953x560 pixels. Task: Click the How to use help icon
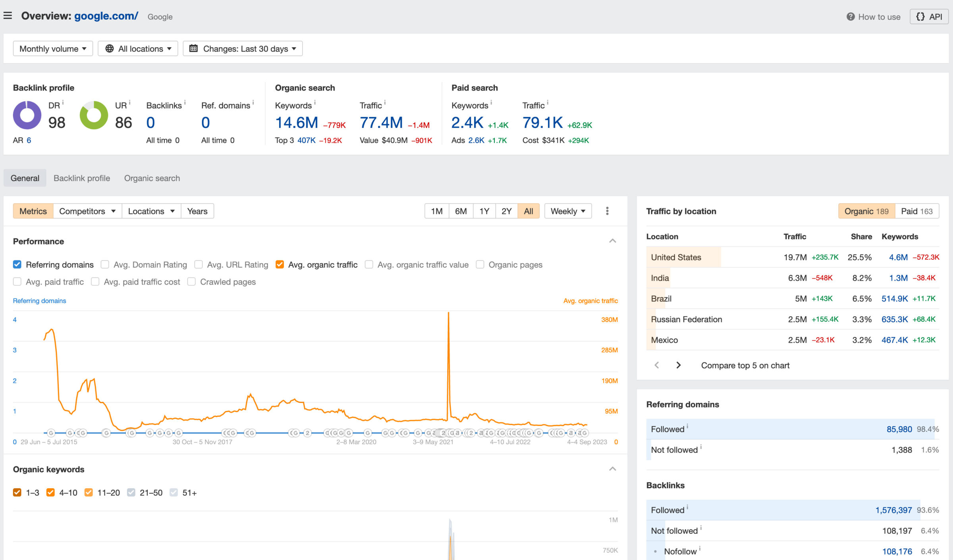[x=851, y=17]
